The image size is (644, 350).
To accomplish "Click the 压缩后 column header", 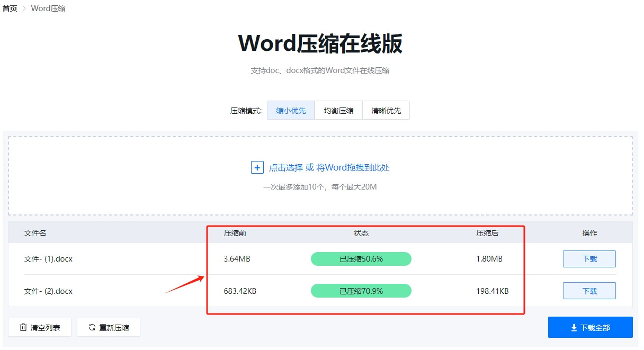I will click(x=487, y=233).
